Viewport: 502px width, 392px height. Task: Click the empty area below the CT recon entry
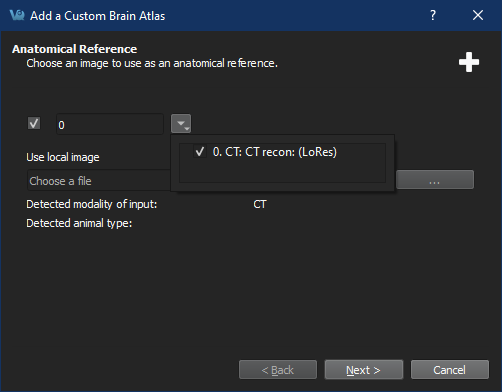[x=282, y=172]
